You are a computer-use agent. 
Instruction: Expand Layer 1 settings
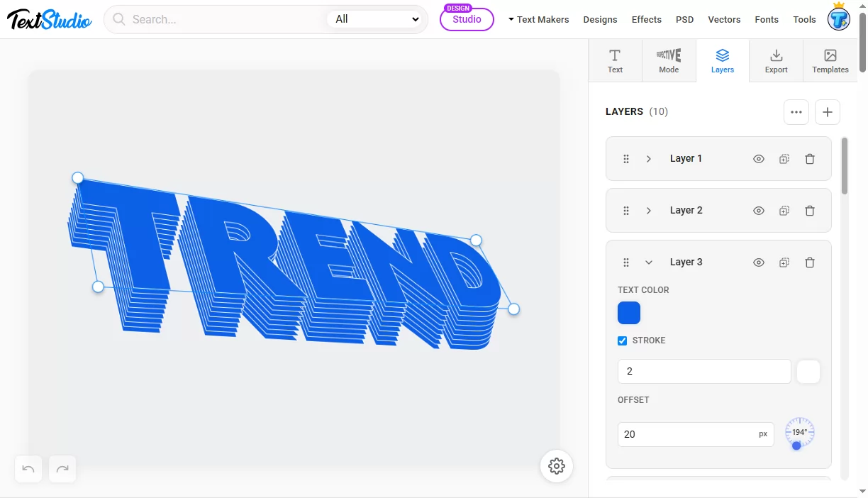(648, 159)
